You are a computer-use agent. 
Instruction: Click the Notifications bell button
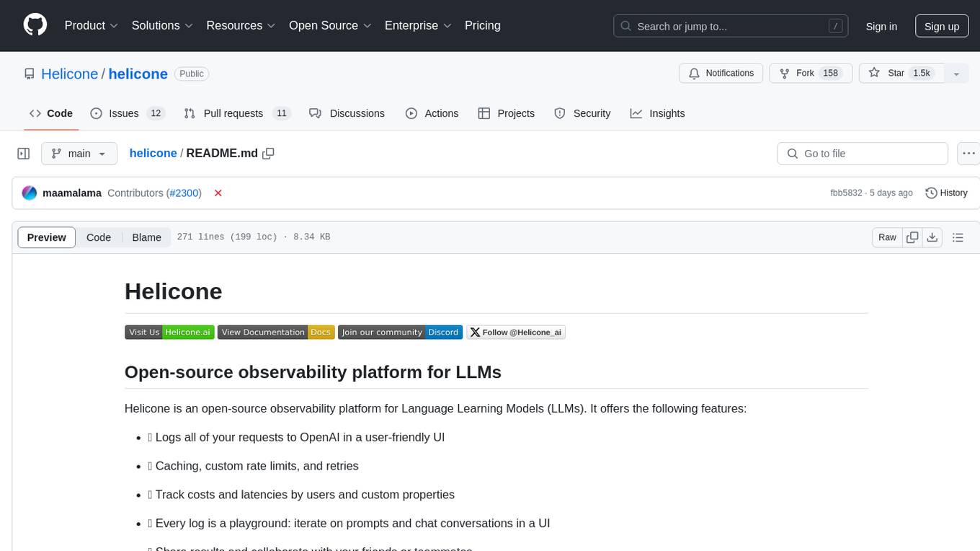click(x=721, y=73)
